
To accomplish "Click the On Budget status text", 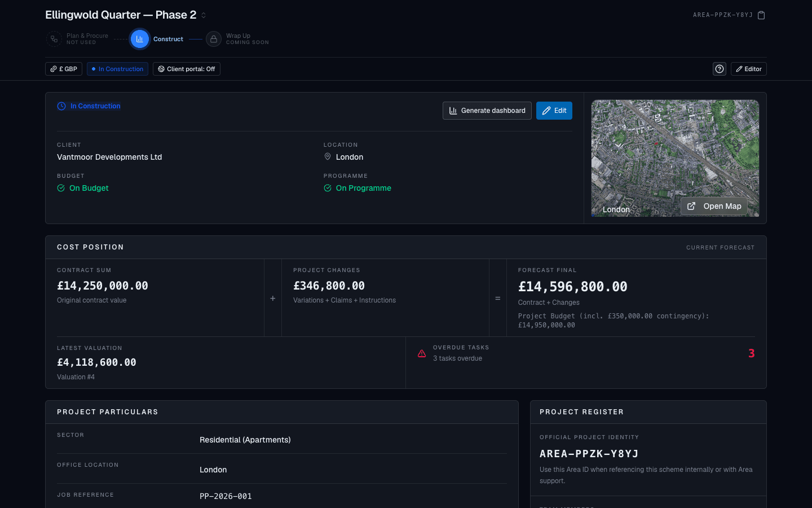I will point(89,188).
